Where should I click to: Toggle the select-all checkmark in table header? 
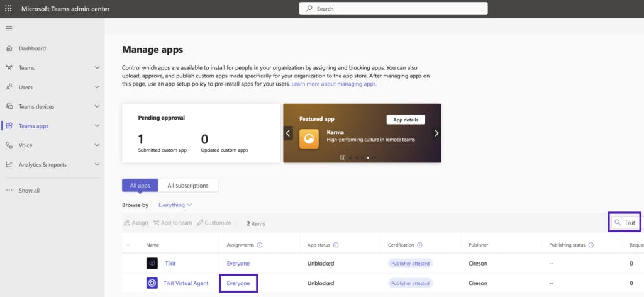(x=129, y=245)
